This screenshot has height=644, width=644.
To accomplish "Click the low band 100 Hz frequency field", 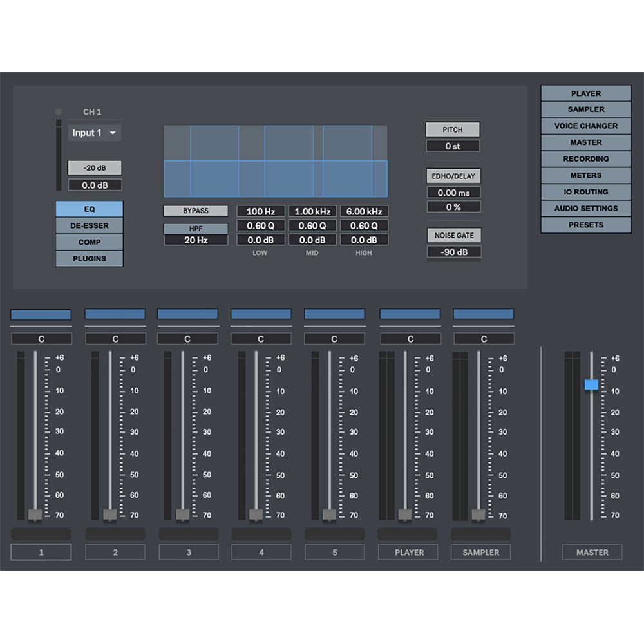I will [x=260, y=211].
